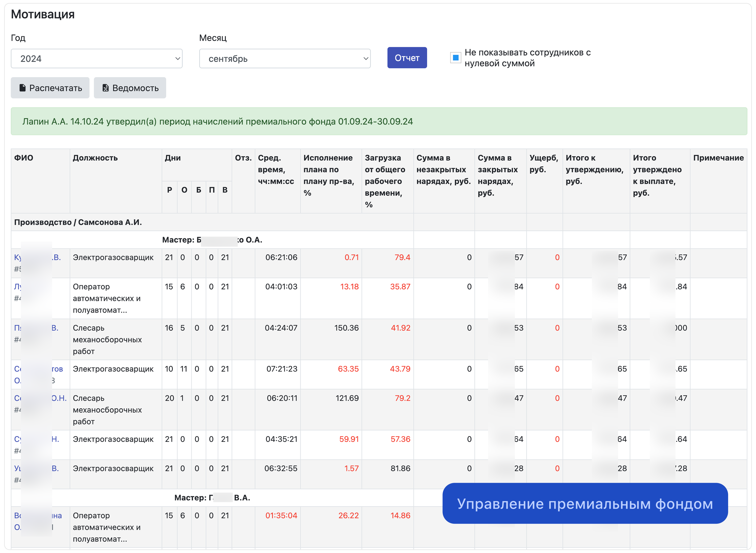Open the employee link with time 06:21:06
756x553 pixels.
(x=38, y=258)
